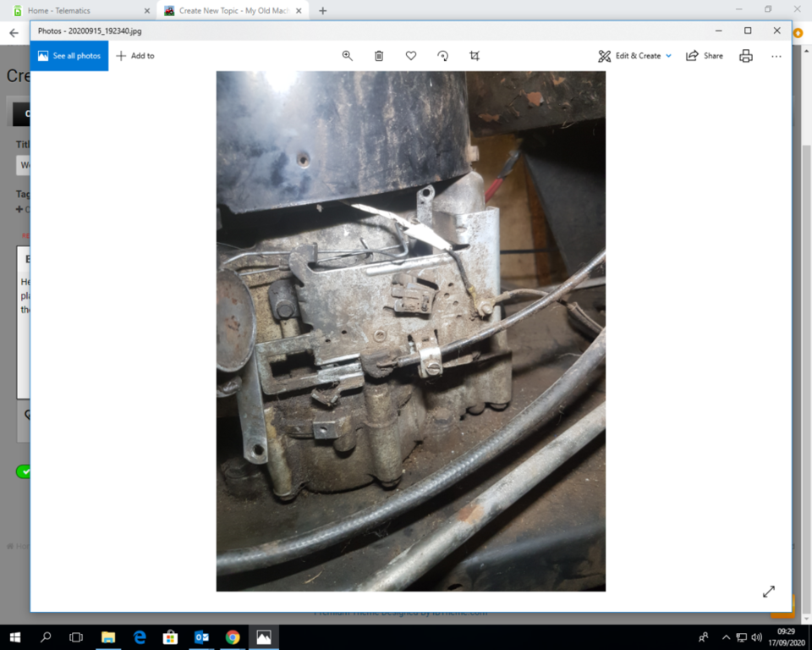Image resolution: width=812 pixels, height=650 pixels.
Task: Open the three-dot See more menu
Action: (776, 56)
